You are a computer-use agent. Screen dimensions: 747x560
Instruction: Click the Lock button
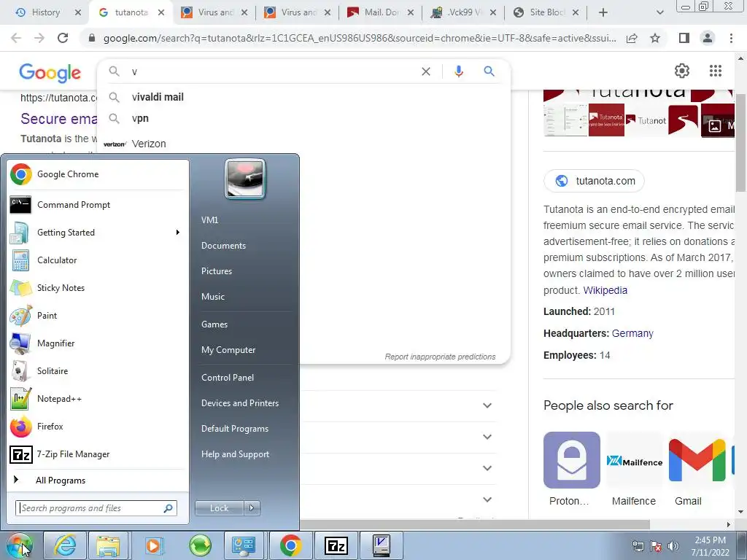point(219,508)
